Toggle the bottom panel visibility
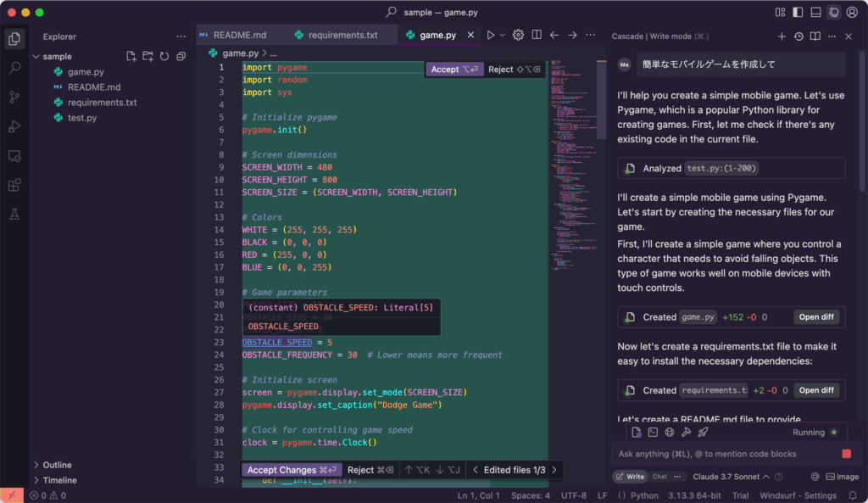The width and height of the screenshot is (868, 503). point(816,12)
